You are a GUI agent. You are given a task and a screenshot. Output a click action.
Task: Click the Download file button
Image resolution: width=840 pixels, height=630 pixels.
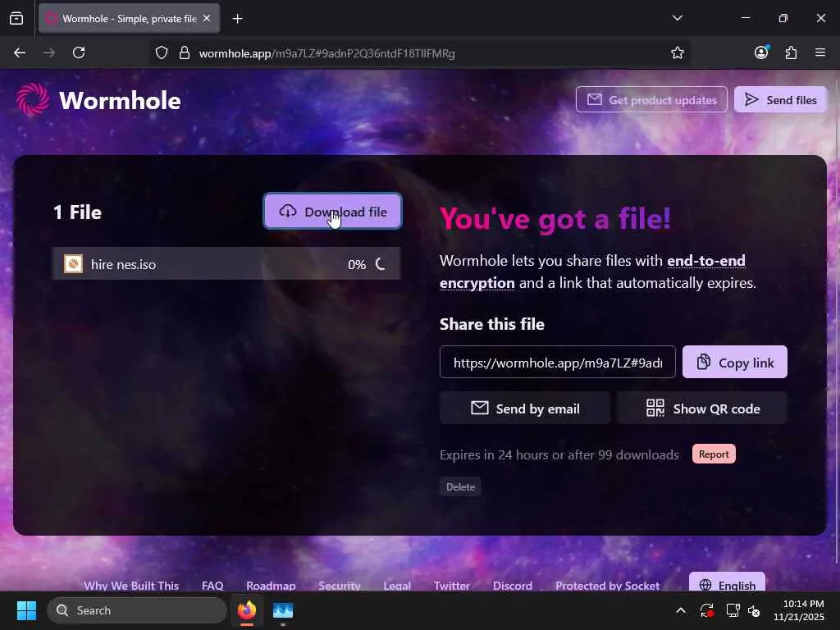333,212
